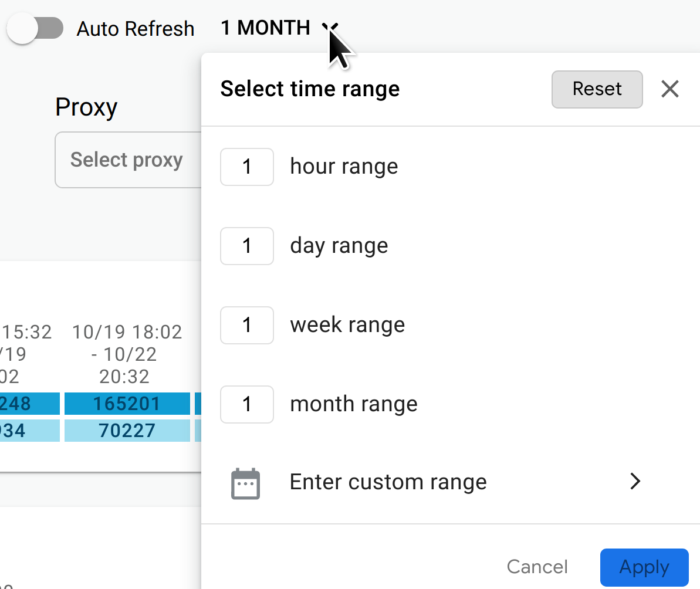The image size is (700, 589).
Task: Click the Proxy section heading
Action: click(x=86, y=107)
